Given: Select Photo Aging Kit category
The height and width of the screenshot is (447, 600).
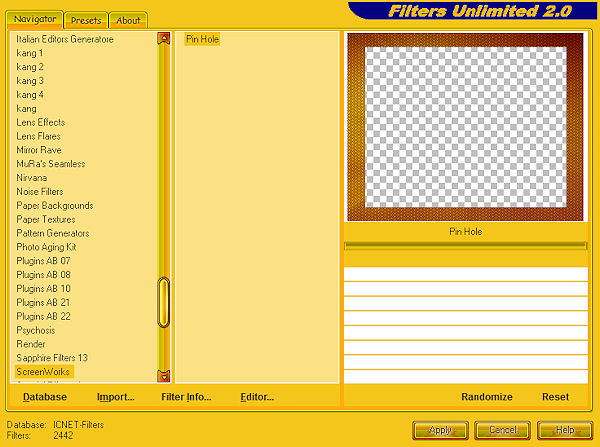Looking at the screenshot, I should coord(46,247).
